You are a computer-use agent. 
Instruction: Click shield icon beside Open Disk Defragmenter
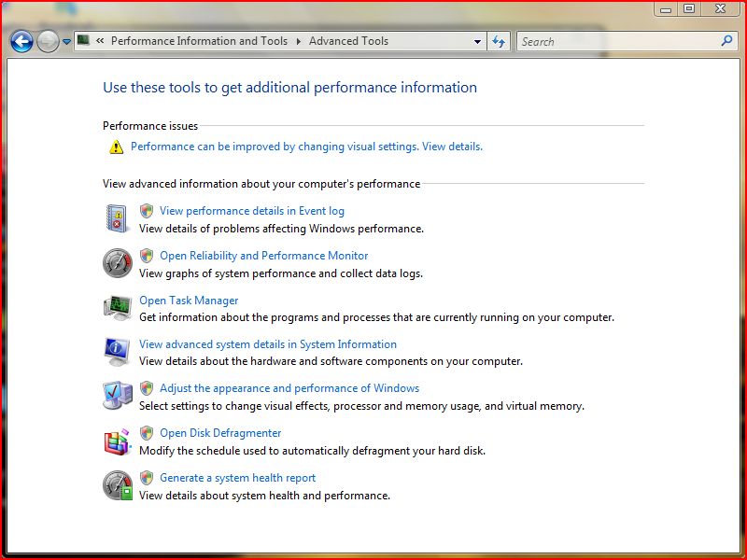pyautogui.click(x=147, y=433)
